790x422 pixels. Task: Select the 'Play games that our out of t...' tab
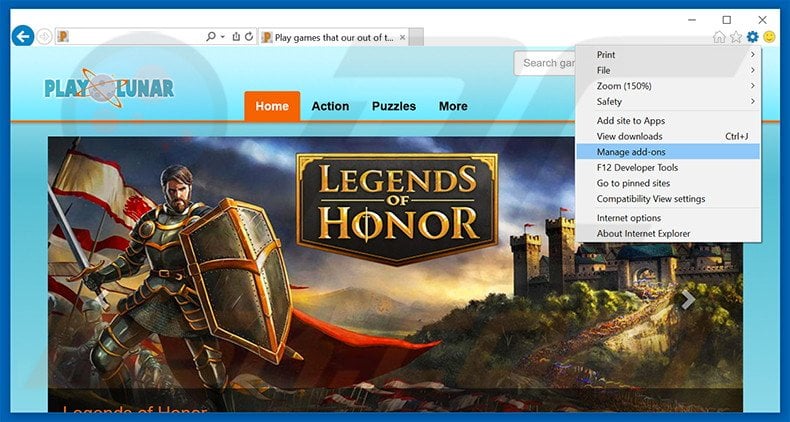tap(334, 37)
